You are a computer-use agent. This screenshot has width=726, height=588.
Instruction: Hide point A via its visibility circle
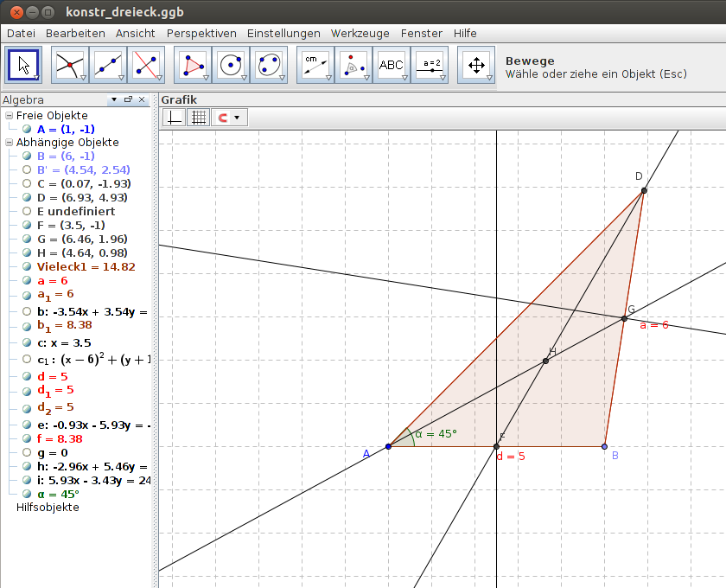[28, 129]
